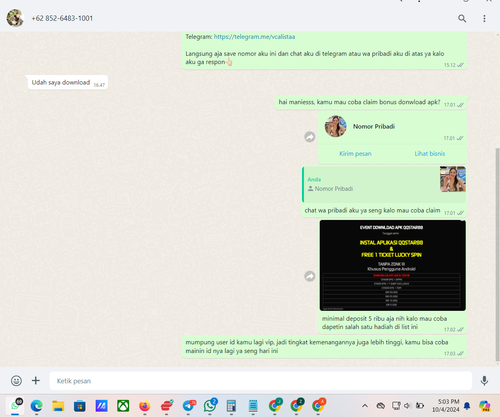
Task: View contact profile picture of +62 852-6483-1001
Action: [15, 18]
